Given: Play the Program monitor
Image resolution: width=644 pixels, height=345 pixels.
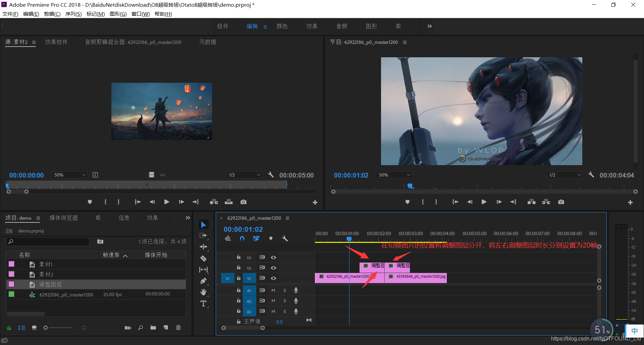Looking at the screenshot, I should [484, 202].
